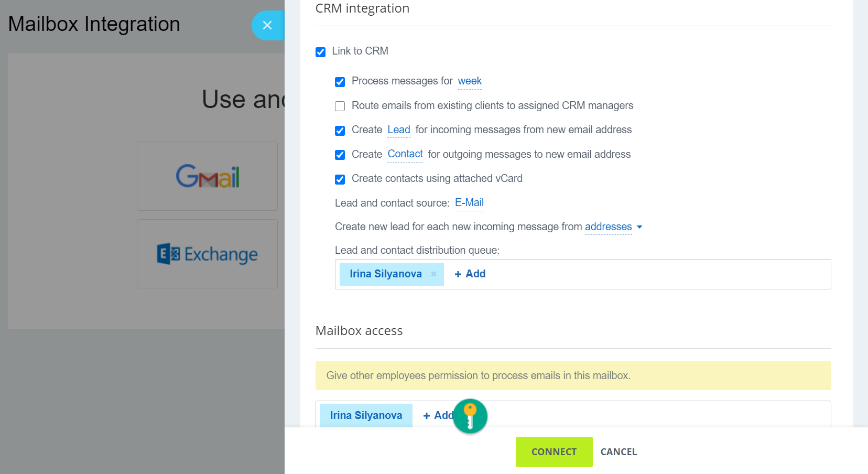Select the Irina Silyanova tag under Mailbox access

click(366, 415)
